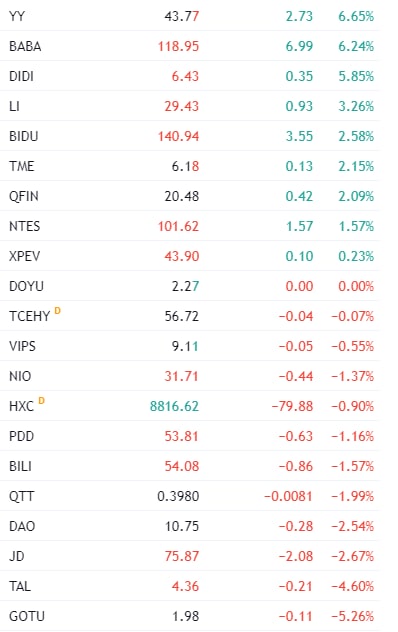Select the DIDI watchlist row
Image resolution: width=398 pixels, height=632 pixels.
pos(190,76)
